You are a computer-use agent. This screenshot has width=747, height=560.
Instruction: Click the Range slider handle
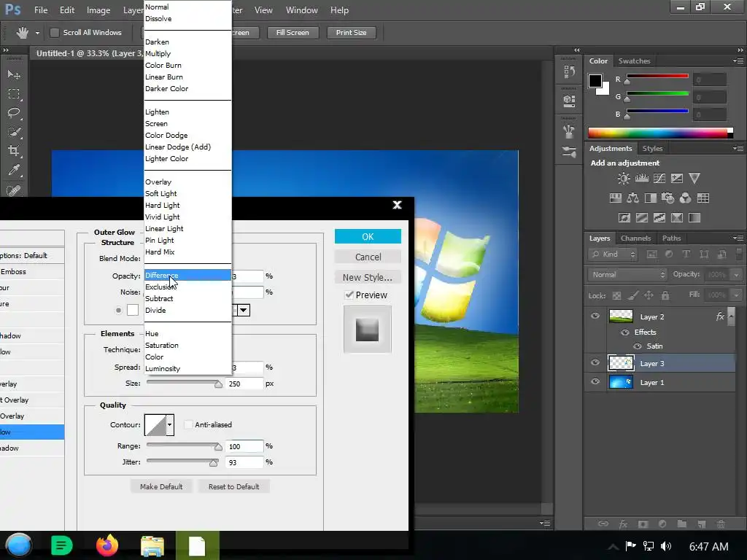(218, 447)
